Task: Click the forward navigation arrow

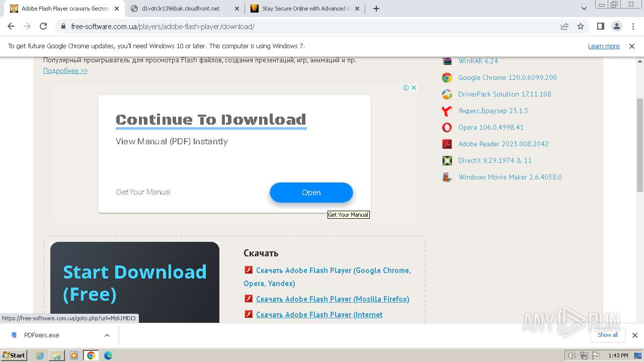Action: pos(27,27)
